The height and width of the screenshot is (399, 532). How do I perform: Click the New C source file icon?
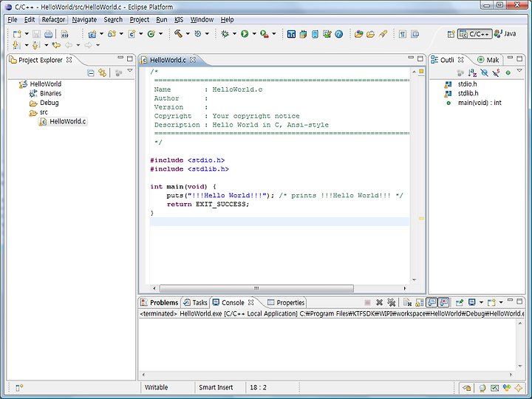click(x=132, y=34)
